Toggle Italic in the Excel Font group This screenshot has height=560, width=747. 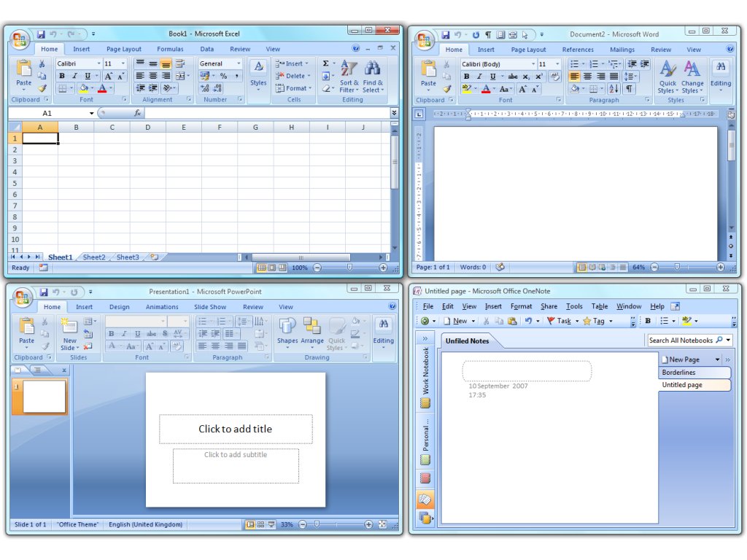coord(74,76)
